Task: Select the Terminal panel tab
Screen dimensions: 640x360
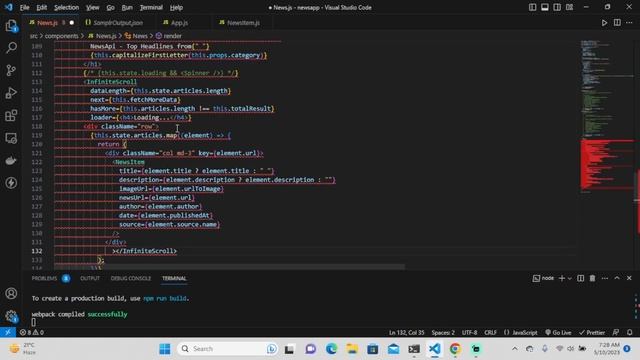Action: 174,278
